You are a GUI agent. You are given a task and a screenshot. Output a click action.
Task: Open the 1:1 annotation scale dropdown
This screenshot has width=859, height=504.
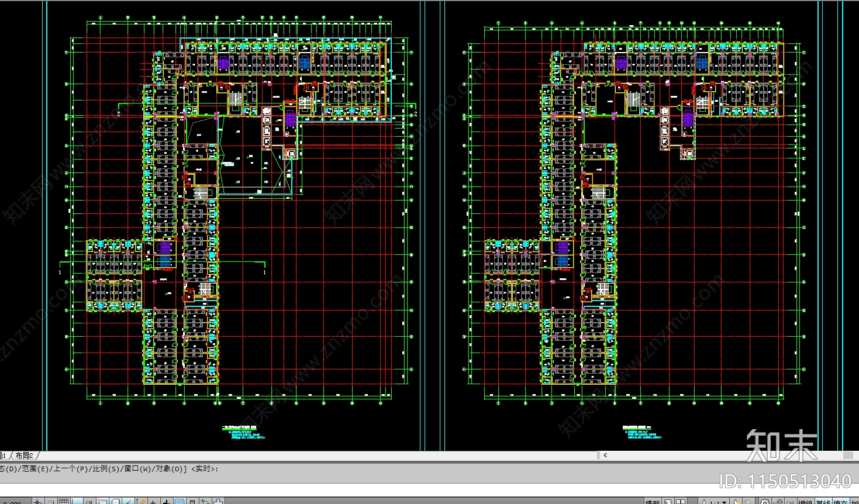pos(714,500)
